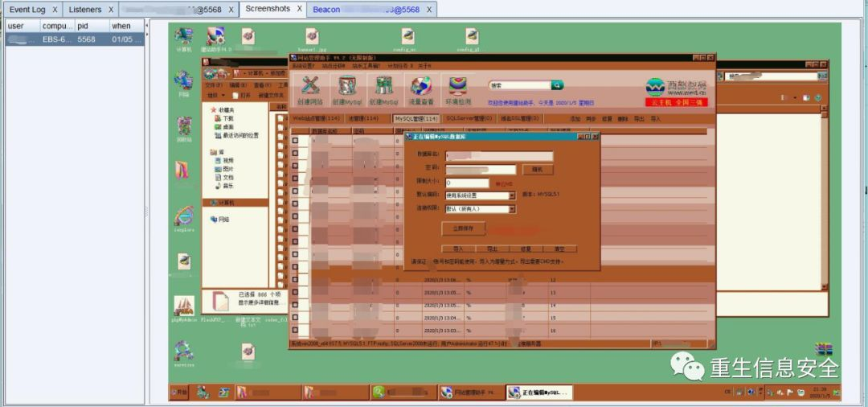Switch to 网站管理助手 taskbar item
Viewport: 868px width, 407px height.
470,393
